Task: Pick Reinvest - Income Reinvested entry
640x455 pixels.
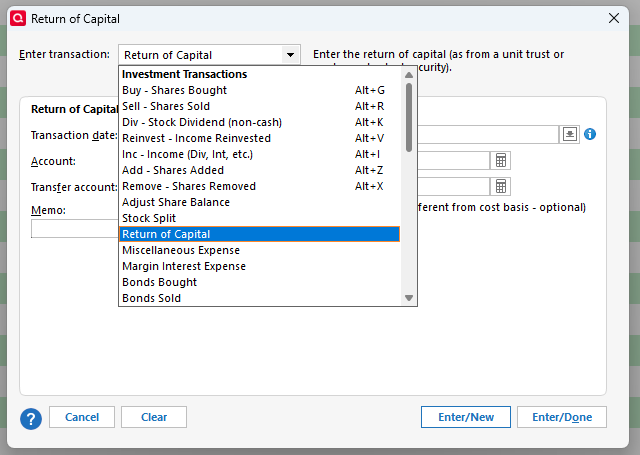Action: click(x=196, y=138)
